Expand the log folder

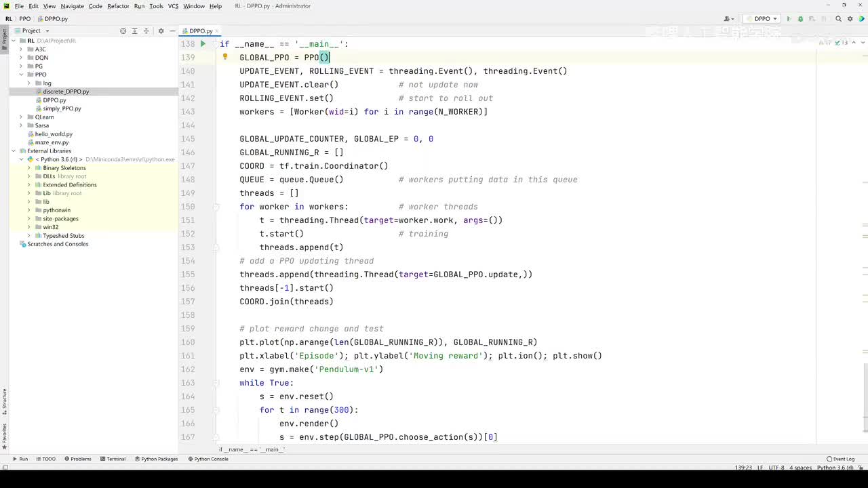(x=29, y=83)
